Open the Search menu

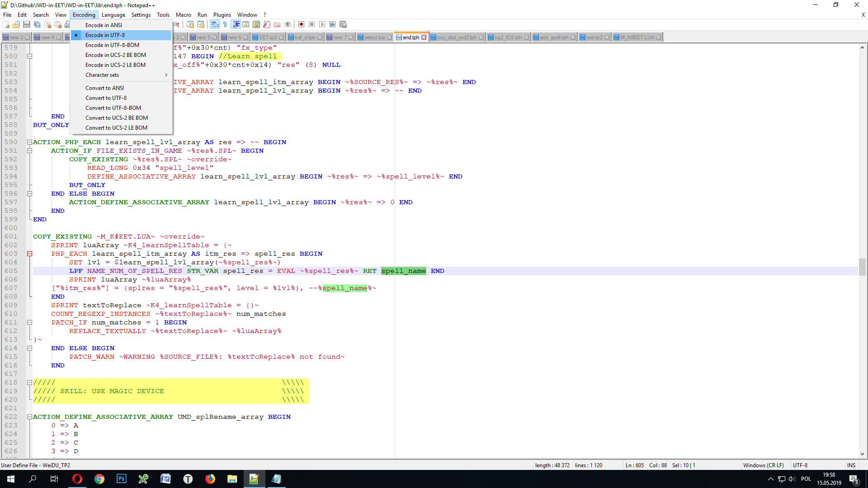[41, 15]
